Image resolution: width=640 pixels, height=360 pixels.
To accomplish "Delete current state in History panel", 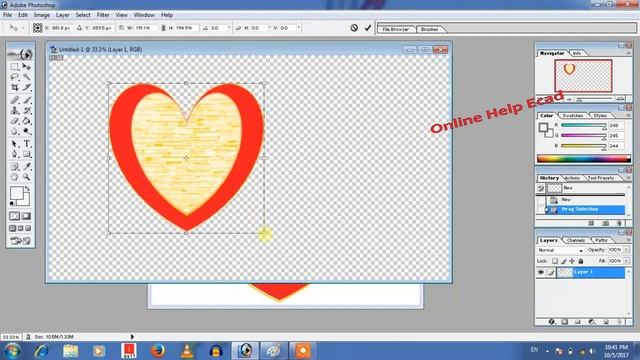I will point(619,223).
